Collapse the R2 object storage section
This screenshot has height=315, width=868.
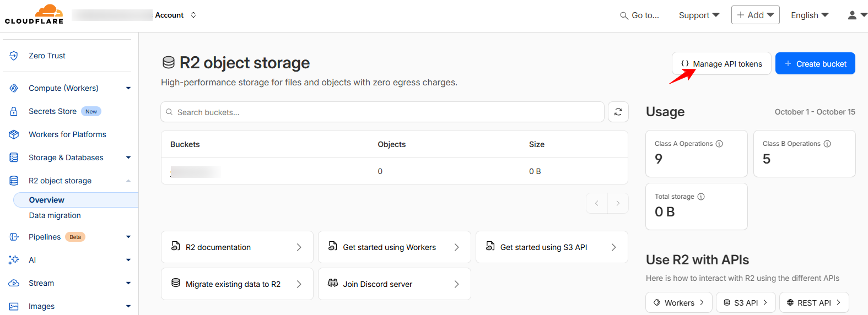pos(128,181)
